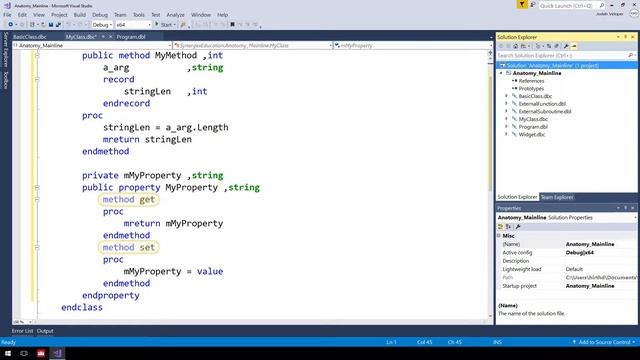Open the File menu
Viewport: 640px width, 360px height.
[7, 15]
